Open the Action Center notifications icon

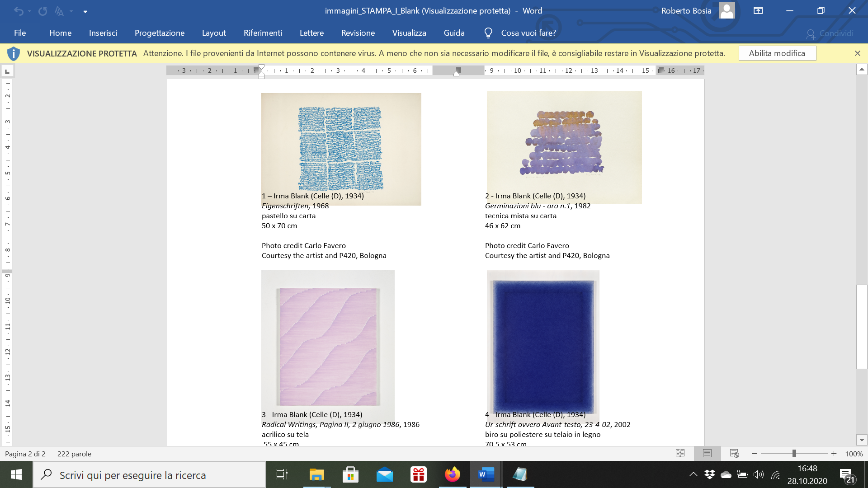(847, 475)
